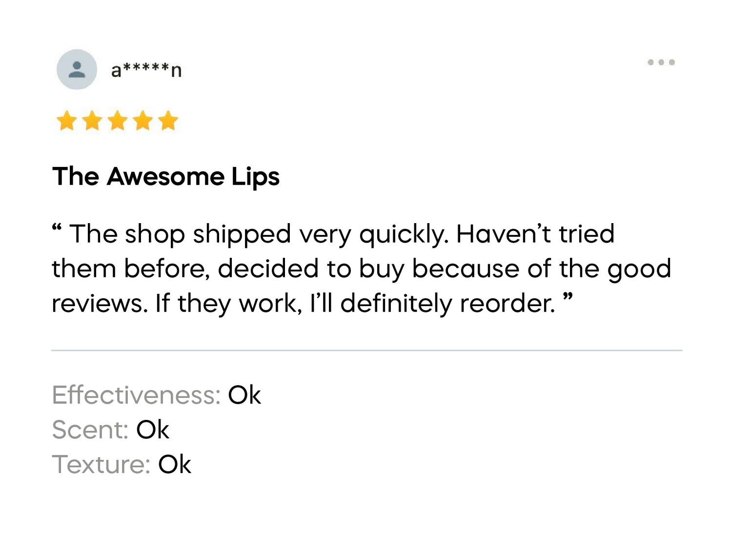Click the closing quotation mark after "reorder."
This screenshot has height=560, width=732.
coord(568,297)
